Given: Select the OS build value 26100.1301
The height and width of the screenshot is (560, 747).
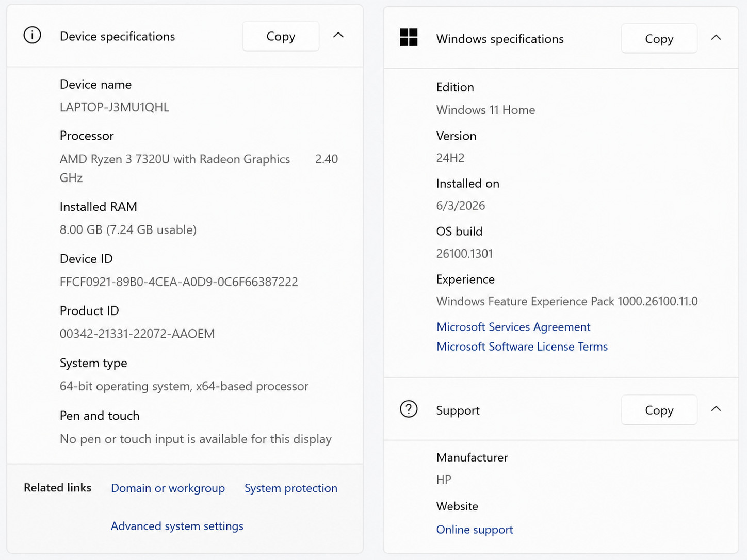Looking at the screenshot, I should click(464, 254).
